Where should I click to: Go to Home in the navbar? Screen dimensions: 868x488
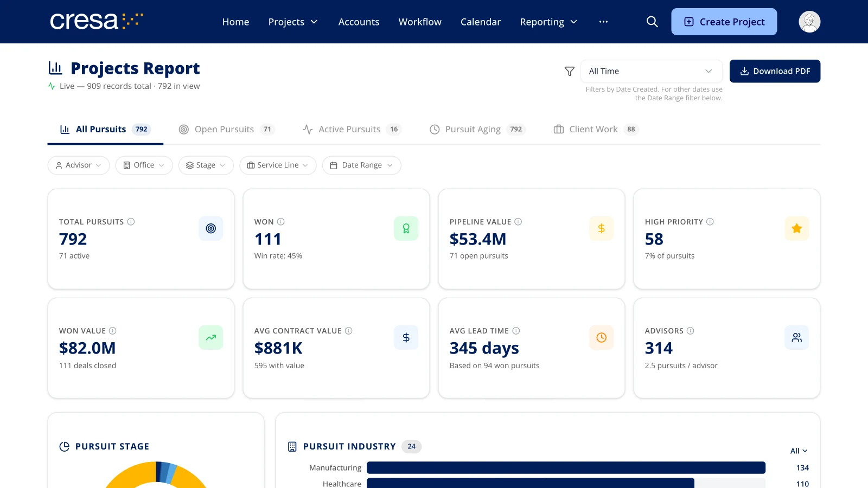coord(236,22)
